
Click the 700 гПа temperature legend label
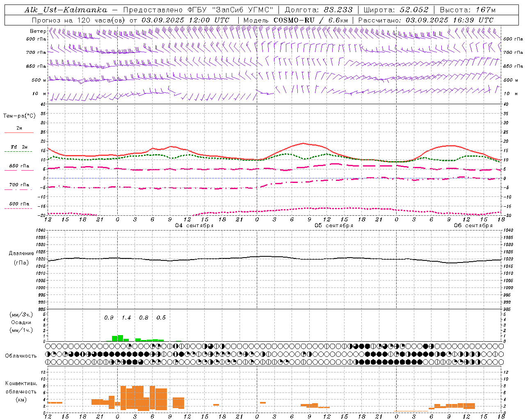click(19, 185)
